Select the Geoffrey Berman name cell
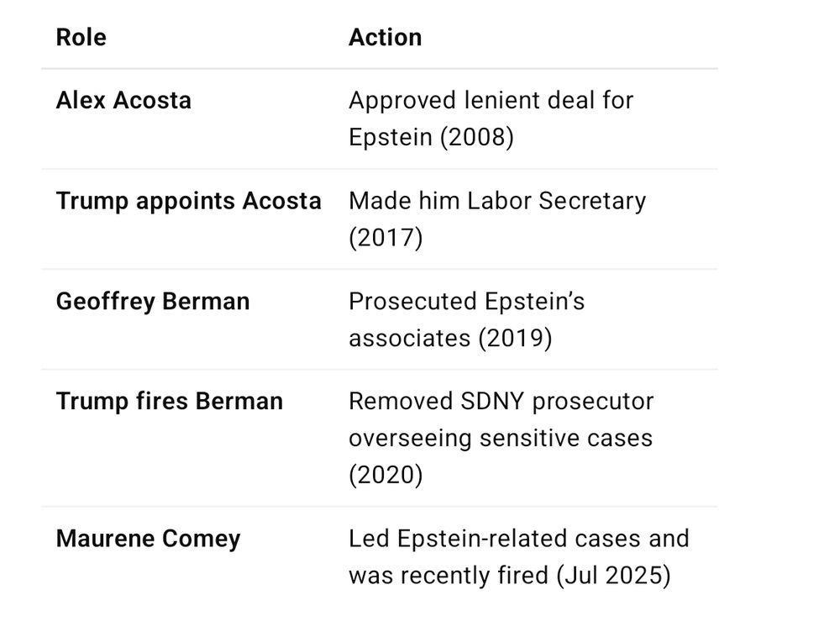The width and height of the screenshot is (840, 632). pyautogui.click(x=153, y=301)
